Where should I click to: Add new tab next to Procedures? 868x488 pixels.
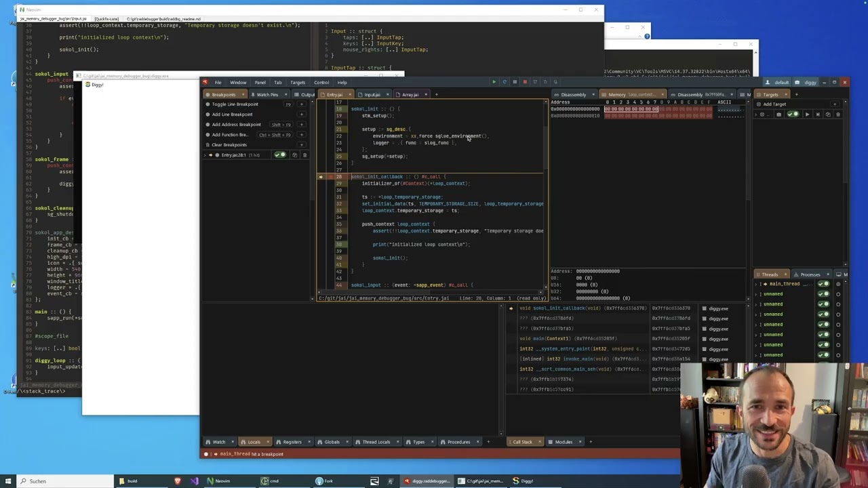[x=488, y=442]
